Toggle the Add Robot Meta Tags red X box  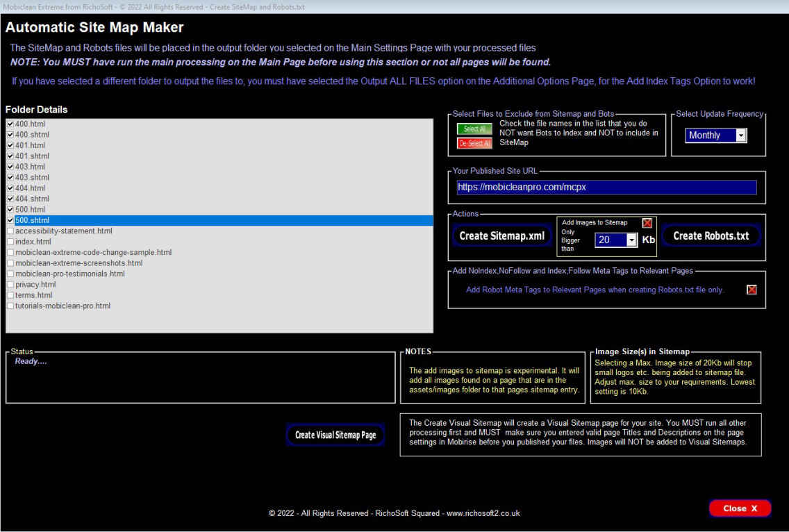coord(751,290)
